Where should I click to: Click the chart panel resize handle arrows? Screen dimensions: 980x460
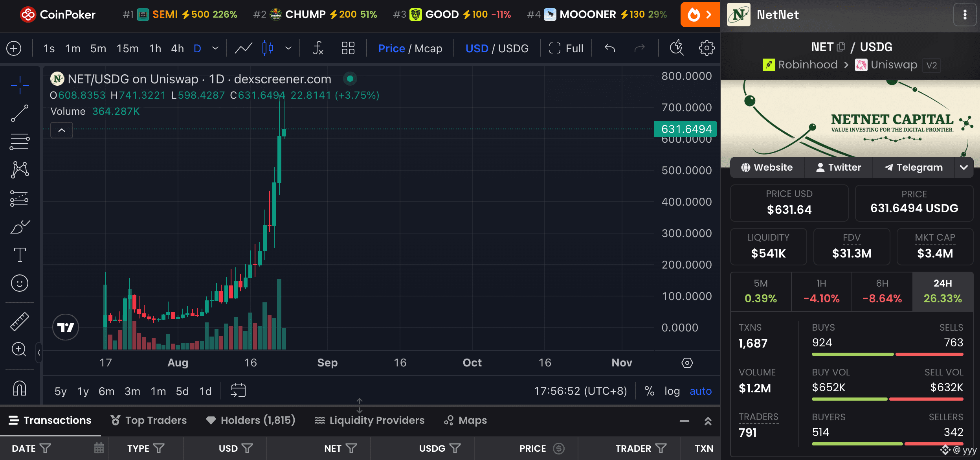point(360,406)
